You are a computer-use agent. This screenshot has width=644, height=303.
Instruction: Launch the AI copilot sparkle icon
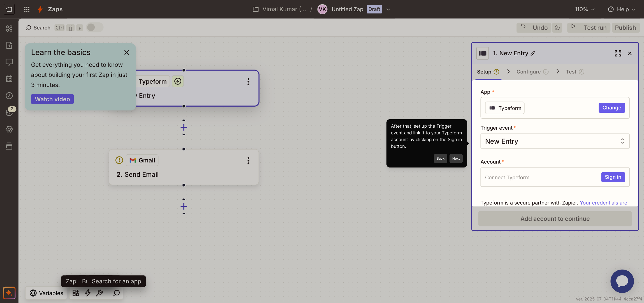pyautogui.click(x=9, y=293)
